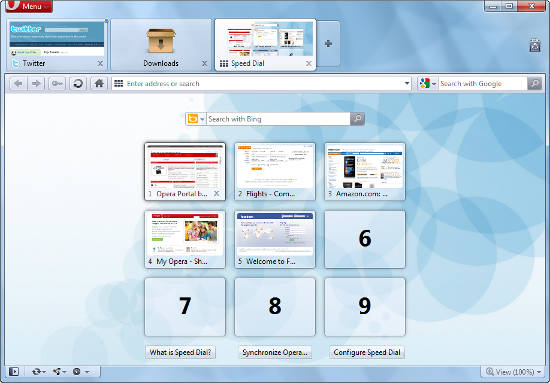550x383 pixels.
Task: Click the Search with Google field
Action: pos(483,83)
